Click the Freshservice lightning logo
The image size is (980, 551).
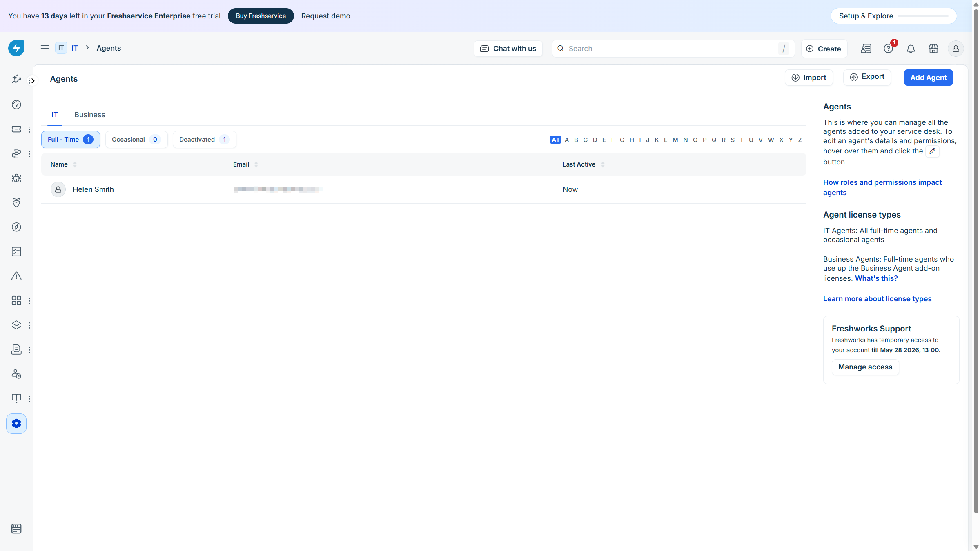click(16, 48)
